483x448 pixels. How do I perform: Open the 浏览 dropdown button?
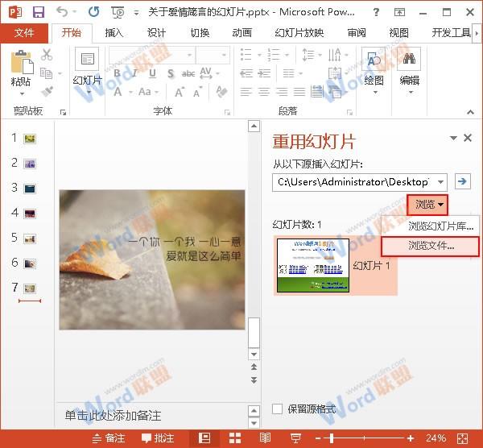pos(427,204)
